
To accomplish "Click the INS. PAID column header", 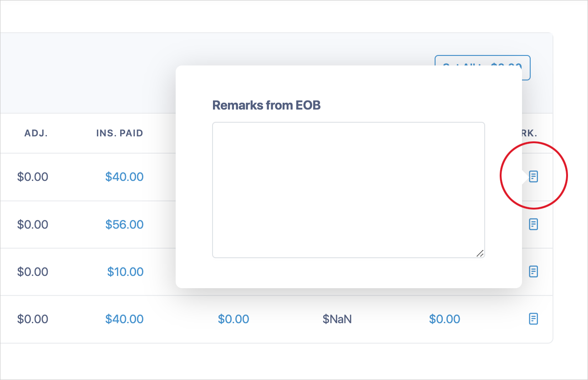I will pyautogui.click(x=120, y=133).
